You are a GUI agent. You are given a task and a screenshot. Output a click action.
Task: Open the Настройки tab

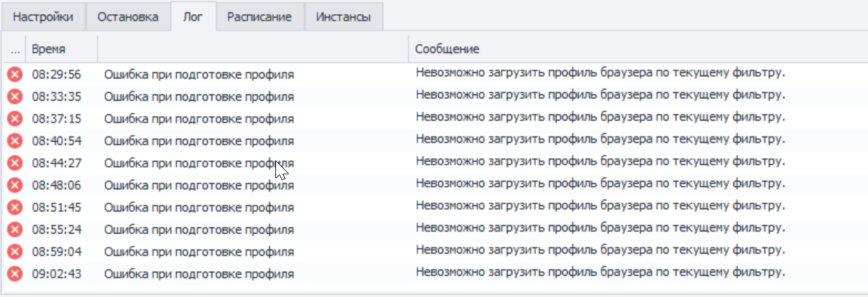pyautogui.click(x=43, y=17)
